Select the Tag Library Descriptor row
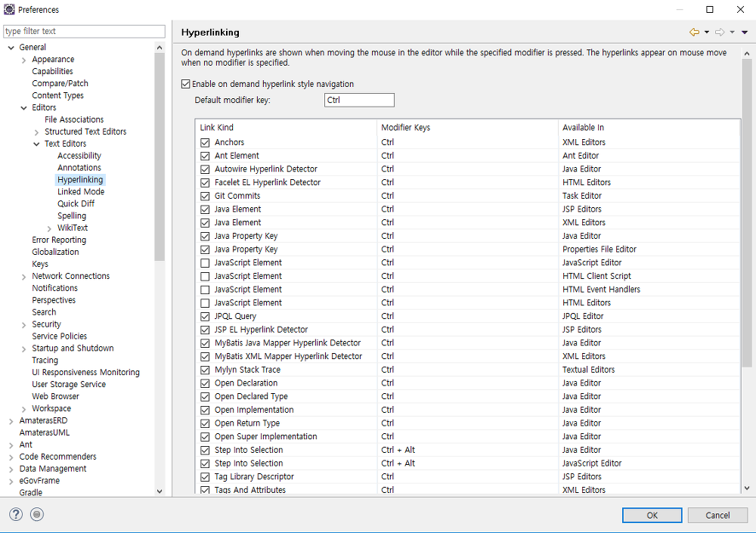 tap(468, 476)
